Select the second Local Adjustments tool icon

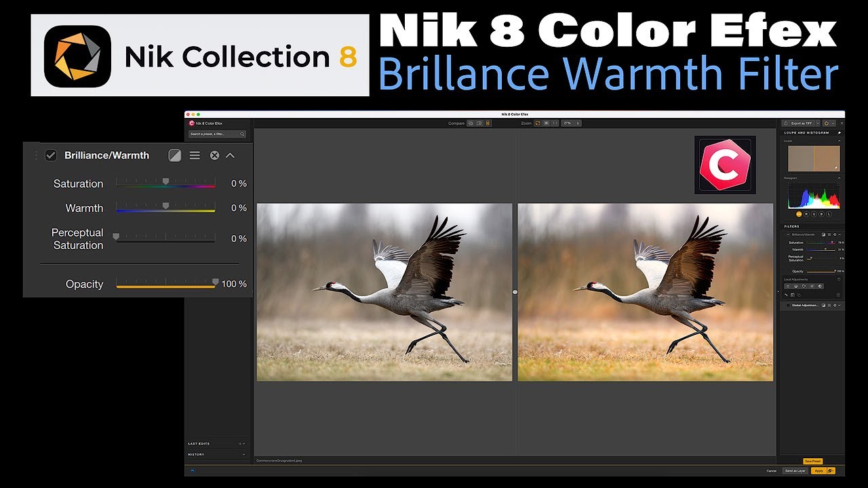[x=796, y=286]
